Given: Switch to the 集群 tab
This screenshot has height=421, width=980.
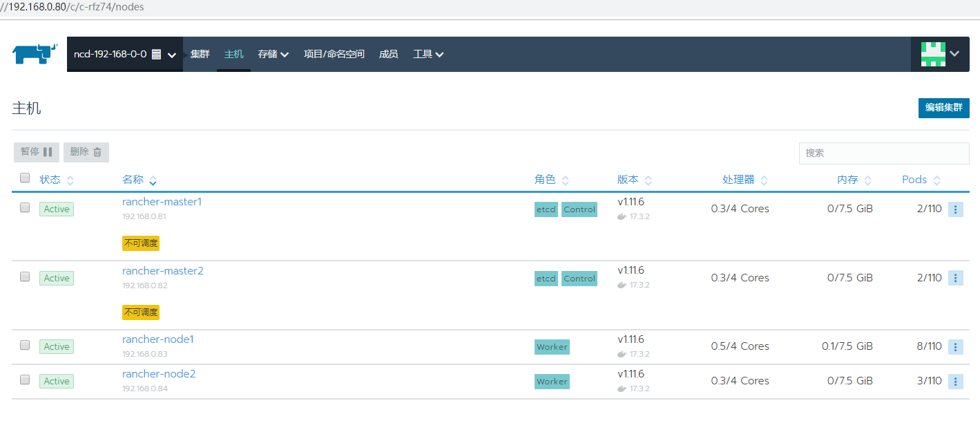Looking at the screenshot, I should tap(200, 54).
